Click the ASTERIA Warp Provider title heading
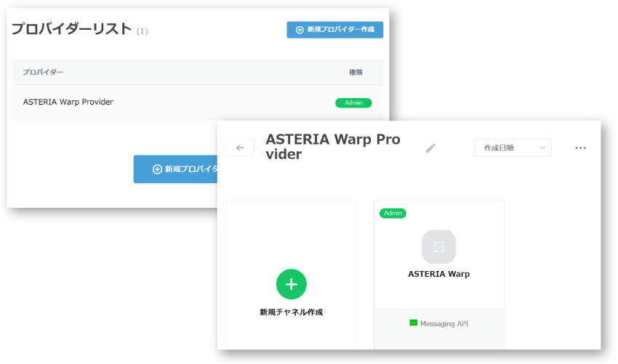 click(x=333, y=147)
